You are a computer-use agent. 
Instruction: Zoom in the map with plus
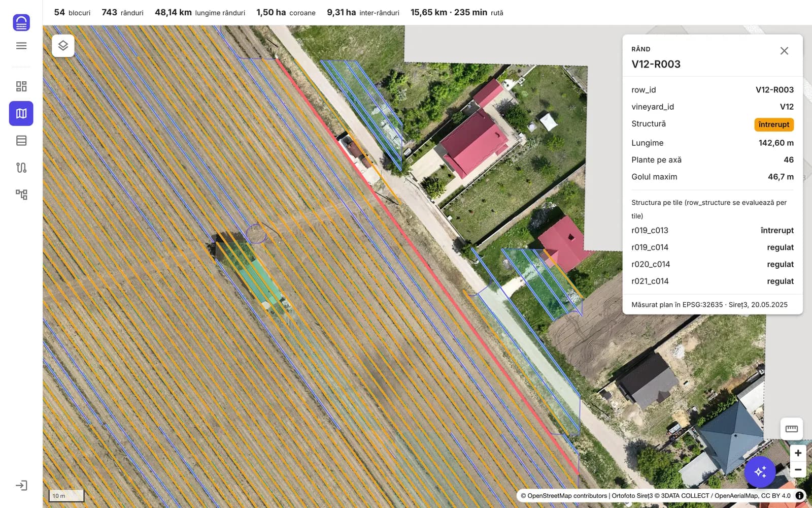798,453
